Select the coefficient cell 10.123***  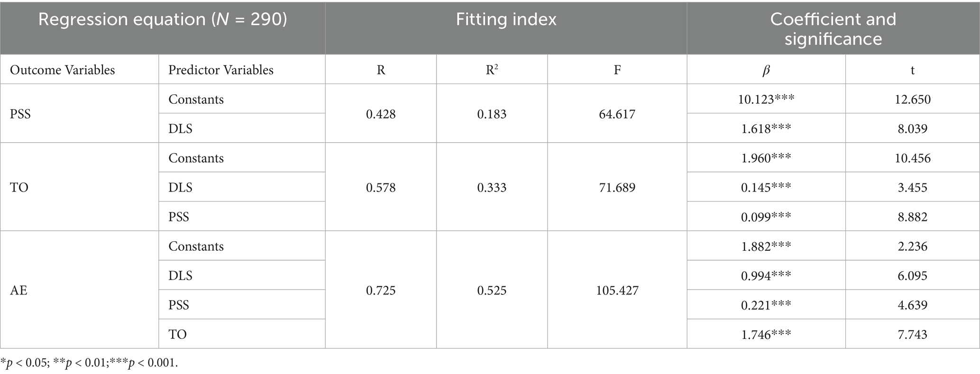pos(766,100)
